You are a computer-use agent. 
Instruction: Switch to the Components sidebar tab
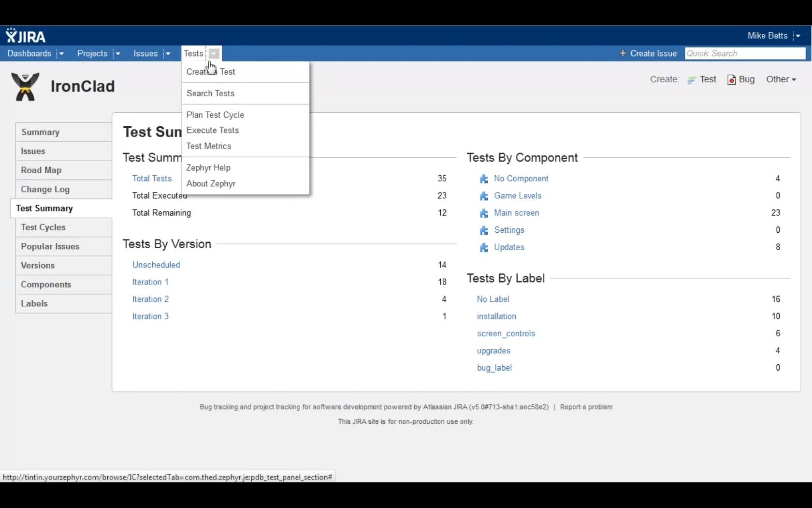coord(64,284)
